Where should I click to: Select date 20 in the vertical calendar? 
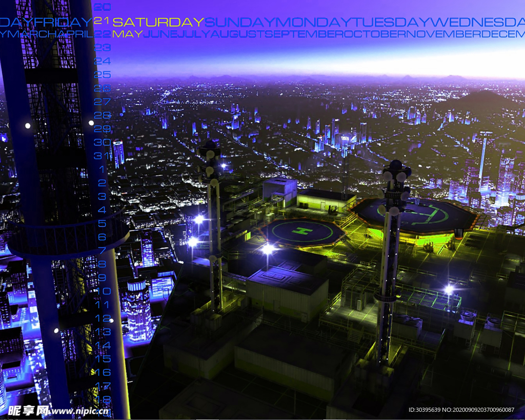pyautogui.click(x=102, y=7)
